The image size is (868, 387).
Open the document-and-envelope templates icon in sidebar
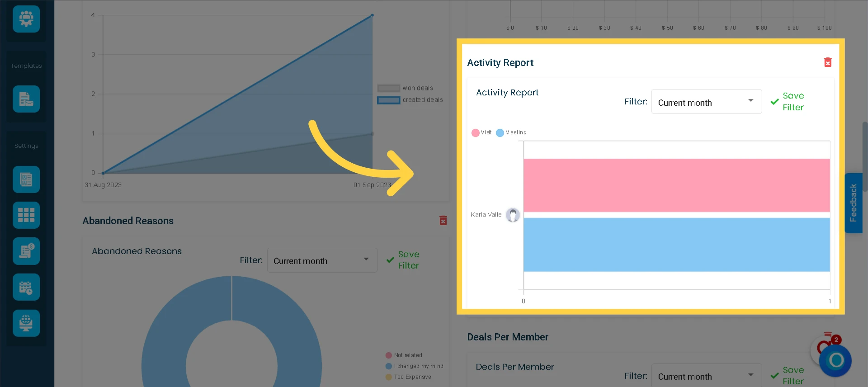[x=26, y=99]
